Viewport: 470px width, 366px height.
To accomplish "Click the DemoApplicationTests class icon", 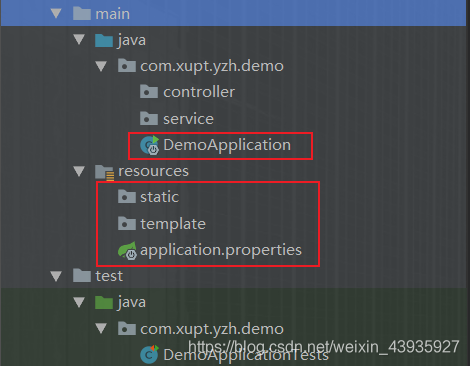I will pyautogui.click(x=149, y=355).
